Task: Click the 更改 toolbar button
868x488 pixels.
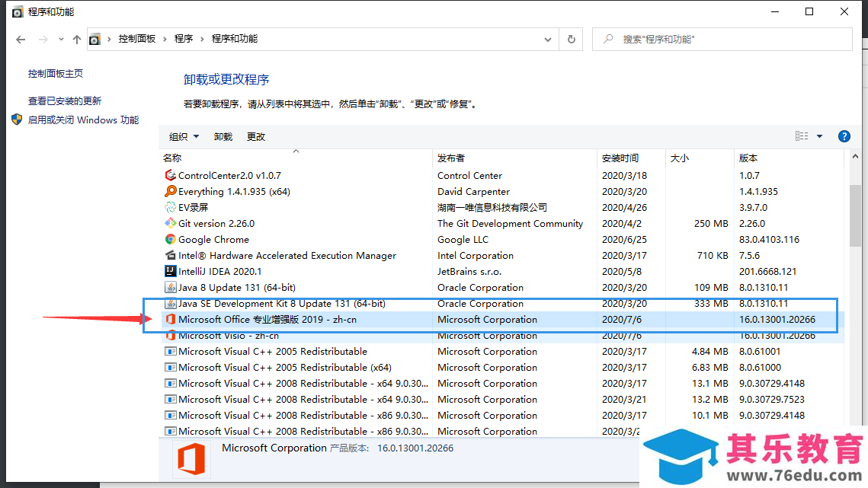Action: 256,137
